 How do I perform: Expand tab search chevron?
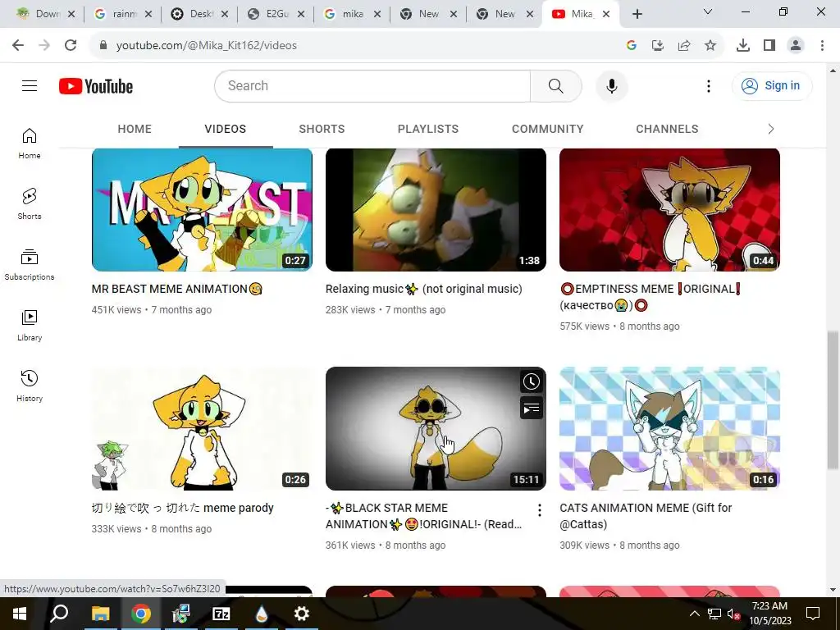(x=708, y=11)
